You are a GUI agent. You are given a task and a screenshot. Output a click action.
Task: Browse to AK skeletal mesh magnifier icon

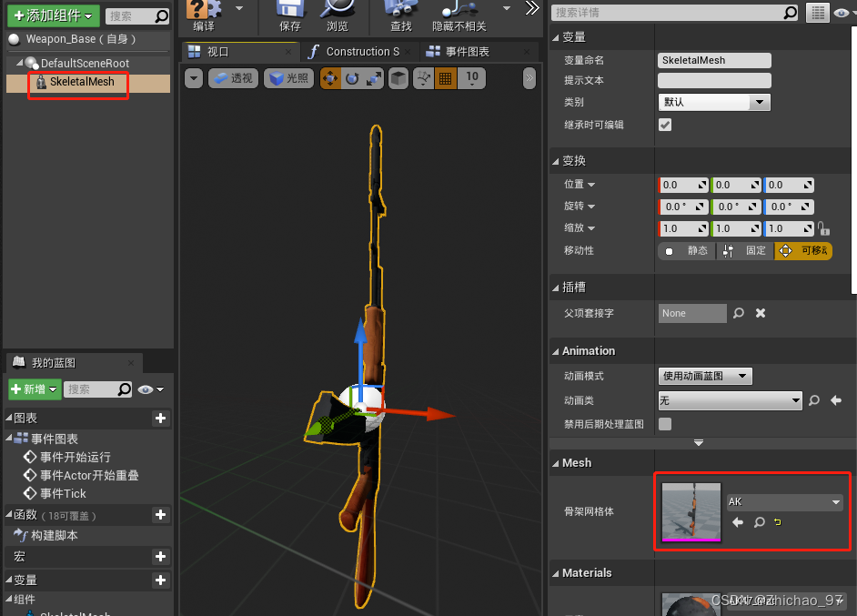(759, 522)
